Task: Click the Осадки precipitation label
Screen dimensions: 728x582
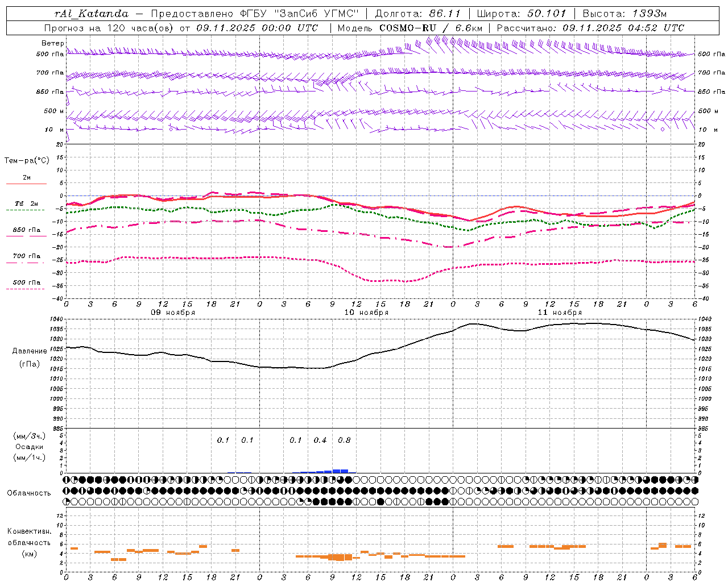Action: [30, 447]
